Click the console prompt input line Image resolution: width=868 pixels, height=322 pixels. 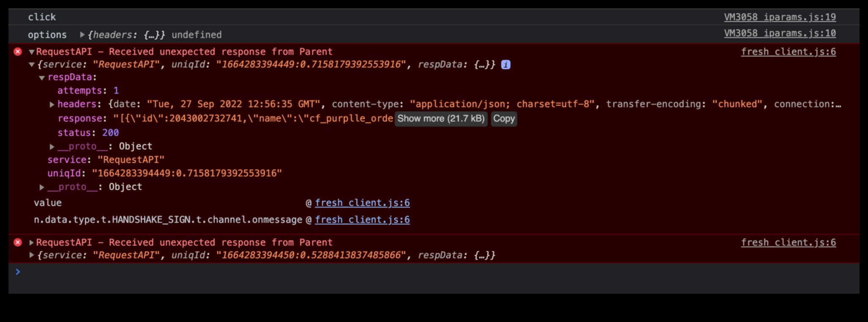click(423, 272)
